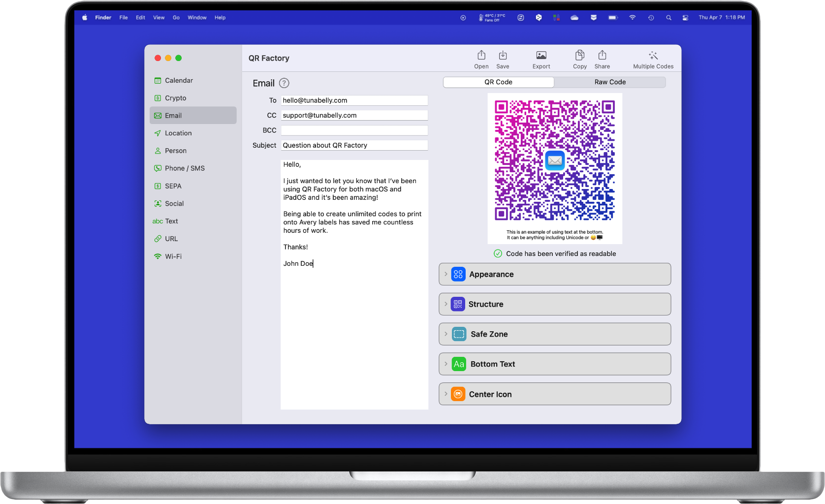
Task: Expand the Center Icon section
Action: tap(554, 394)
